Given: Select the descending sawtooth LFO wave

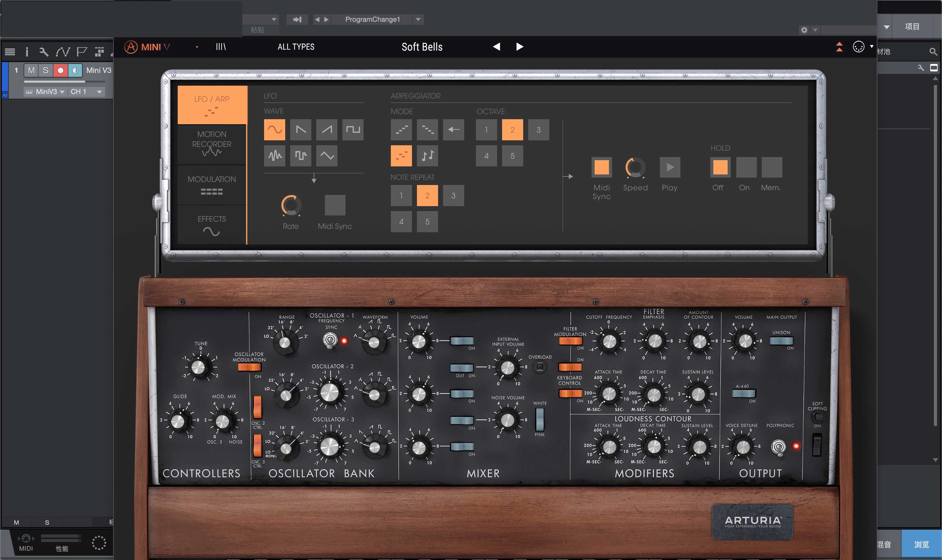Looking at the screenshot, I should point(300,129).
